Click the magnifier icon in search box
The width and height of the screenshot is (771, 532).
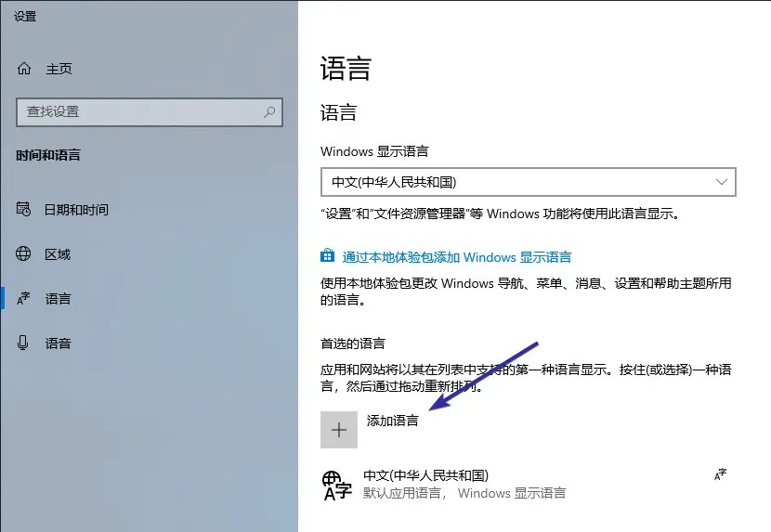[x=269, y=112]
